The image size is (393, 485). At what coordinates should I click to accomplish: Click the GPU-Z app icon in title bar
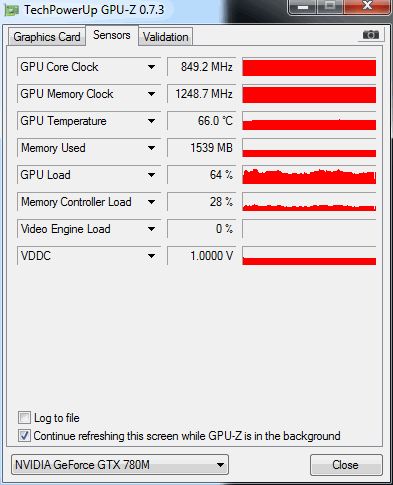(x=11, y=11)
